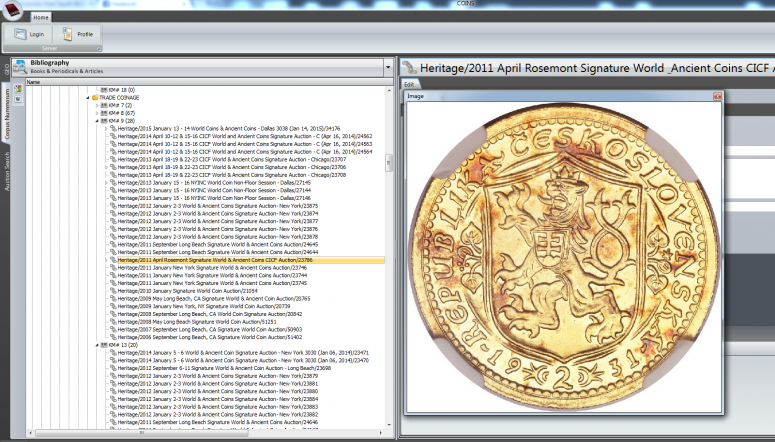Select Heritage/2009 January New York 20739 entry
Image resolution: width=775 pixels, height=442 pixels.
[x=204, y=307]
